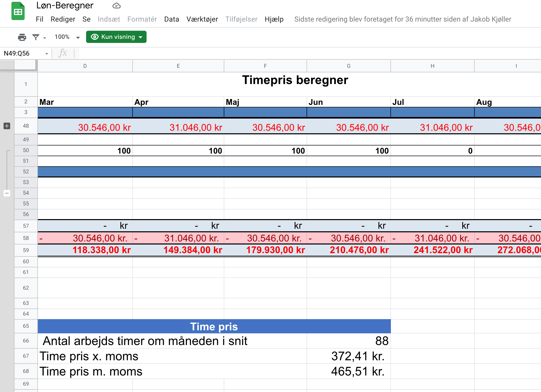Click the Time pris blue header cell
541x392 pixels.
coord(214,326)
